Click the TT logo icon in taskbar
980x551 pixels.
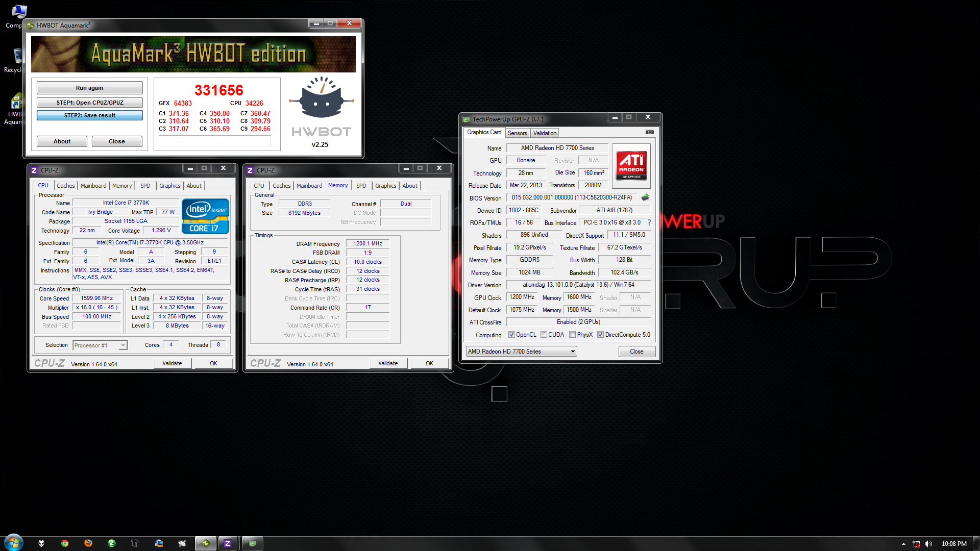(135, 543)
